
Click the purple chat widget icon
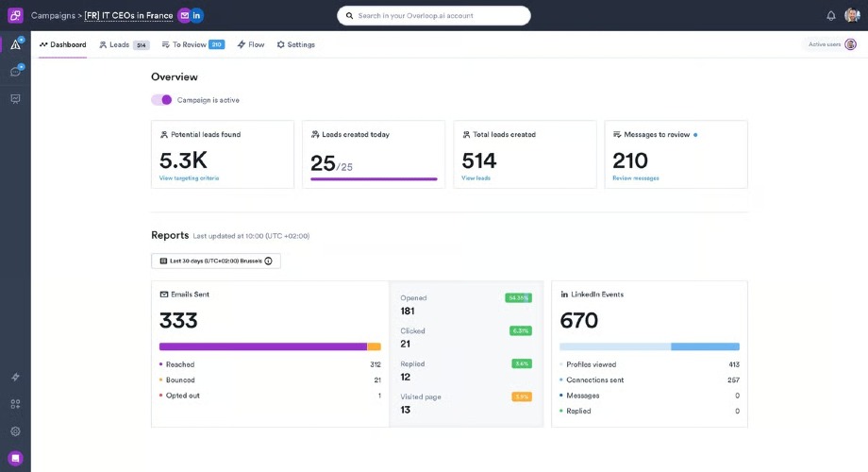[15, 458]
